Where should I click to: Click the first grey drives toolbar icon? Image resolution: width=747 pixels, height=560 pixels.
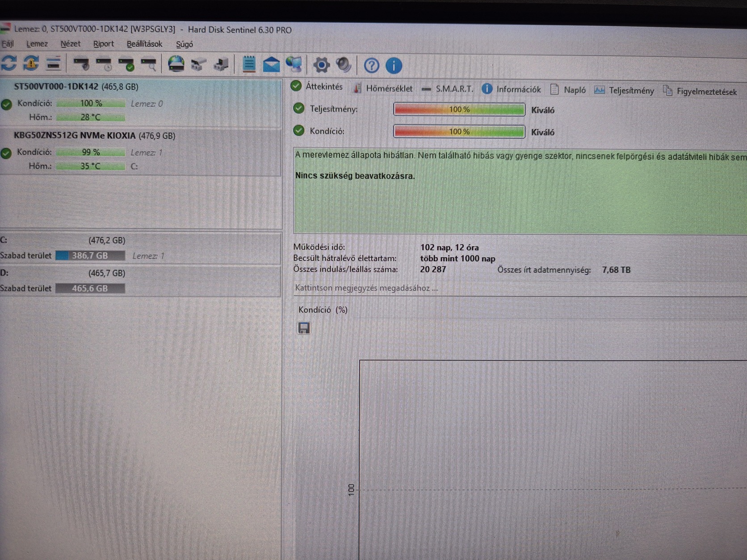pyautogui.click(x=198, y=65)
